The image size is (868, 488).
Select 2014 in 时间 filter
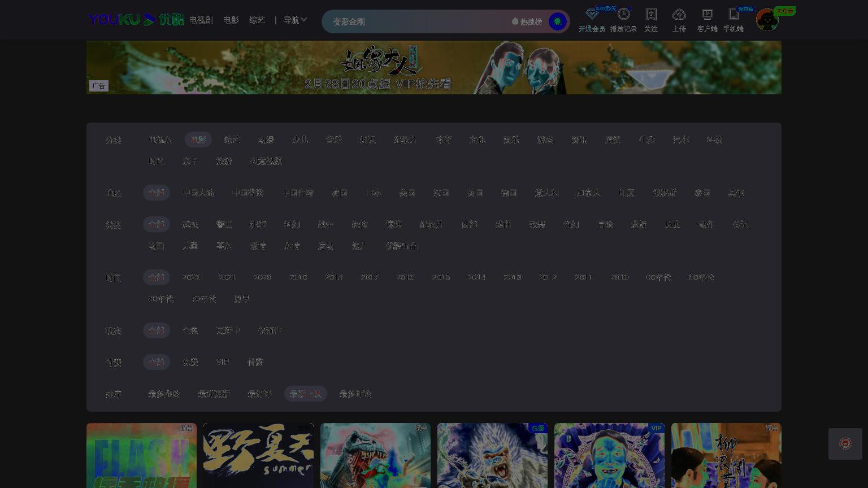pos(476,277)
